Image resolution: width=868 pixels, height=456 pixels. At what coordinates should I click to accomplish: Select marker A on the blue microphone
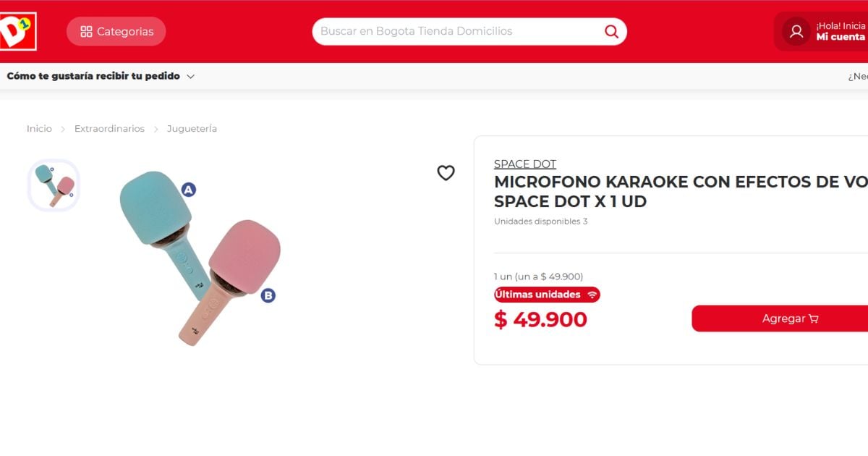[x=189, y=190]
